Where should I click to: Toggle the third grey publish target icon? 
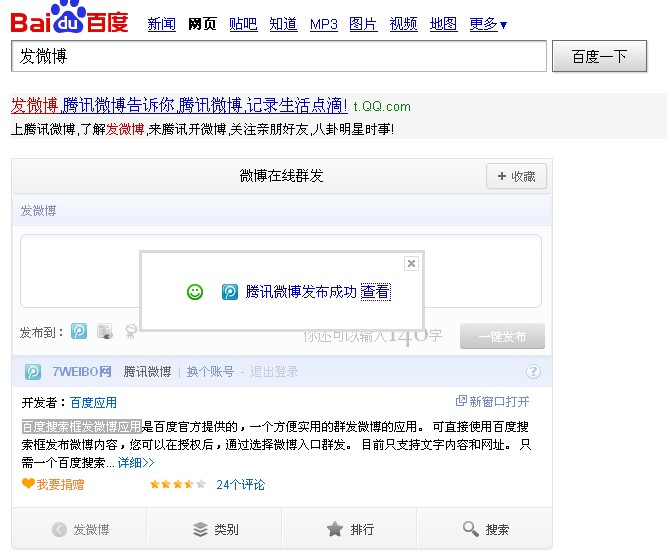click(131, 331)
